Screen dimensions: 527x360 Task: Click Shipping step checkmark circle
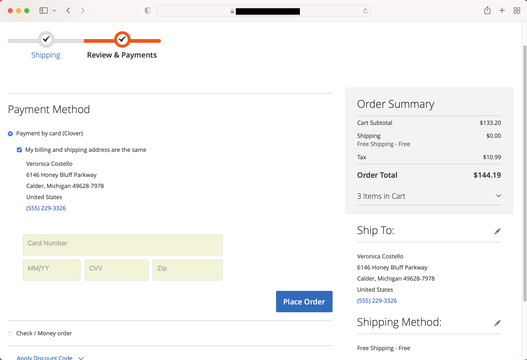[46, 39]
